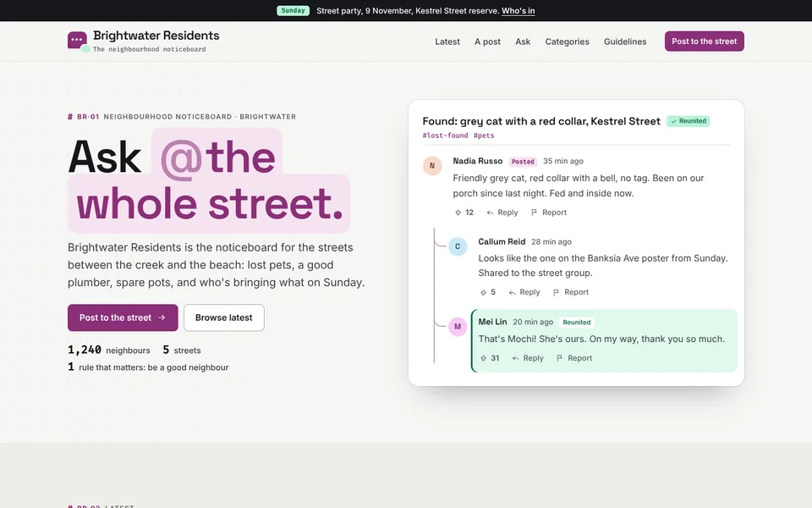Open the #lost-found tag
The image size is (812, 508).
tap(446, 135)
